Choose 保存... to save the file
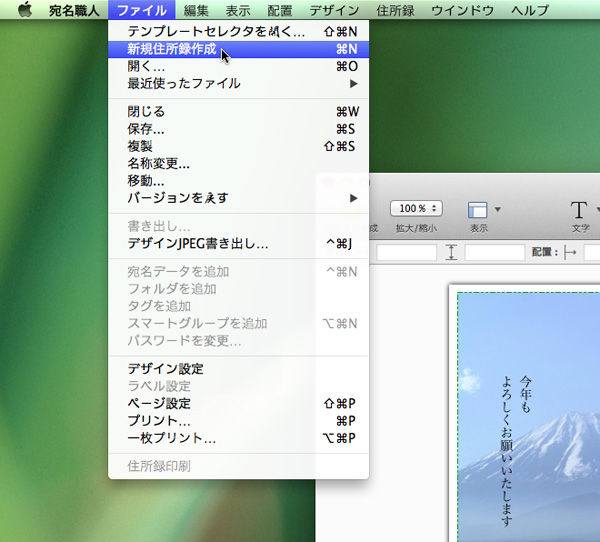Screen dimensions: 600x542 coord(146,129)
